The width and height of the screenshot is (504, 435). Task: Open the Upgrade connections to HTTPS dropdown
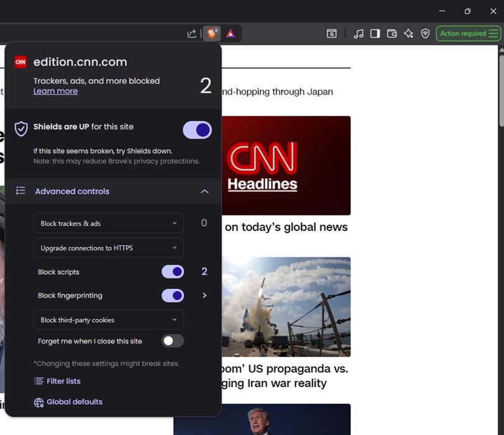[x=108, y=248]
